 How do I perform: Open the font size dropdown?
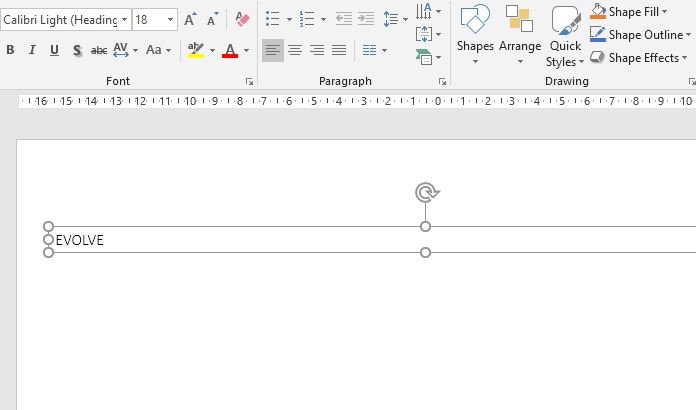coord(171,19)
